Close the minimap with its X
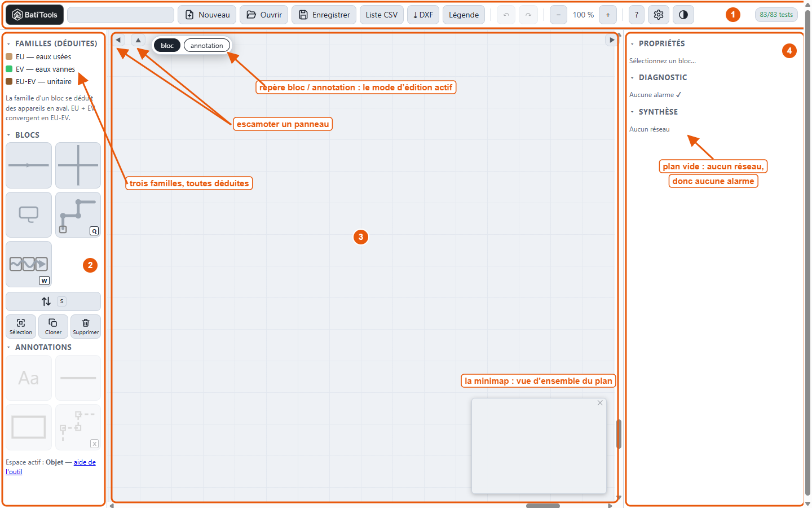Screen dimensions: 812x508 point(600,403)
